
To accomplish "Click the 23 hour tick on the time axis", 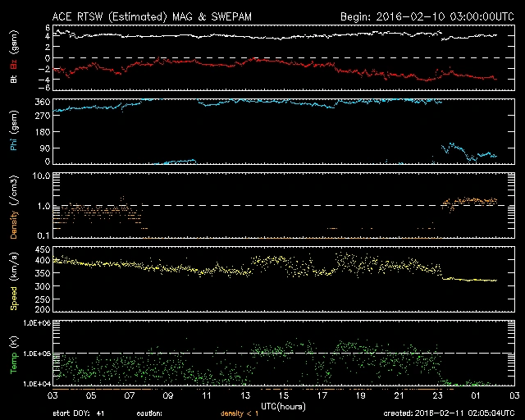I will coord(437,396).
